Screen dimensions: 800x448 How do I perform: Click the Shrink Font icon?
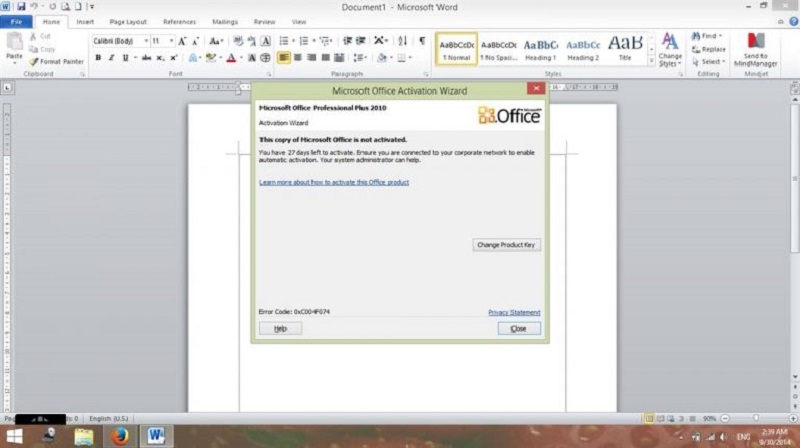pos(195,41)
